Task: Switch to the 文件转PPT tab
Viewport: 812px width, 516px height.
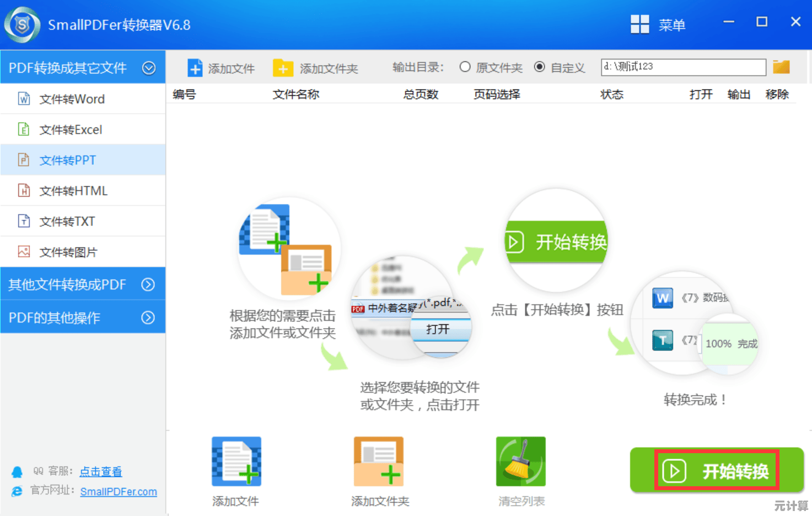Action: tap(67, 160)
